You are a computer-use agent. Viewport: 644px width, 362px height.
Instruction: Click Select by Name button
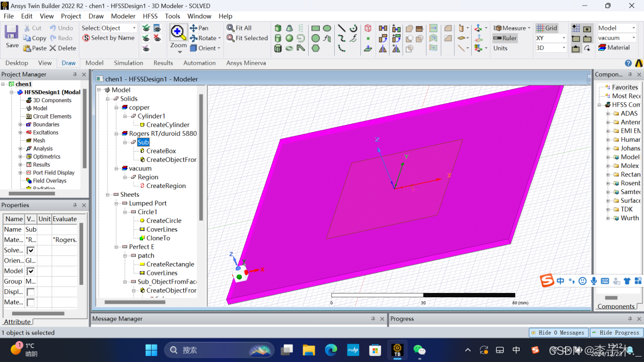pyautogui.click(x=109, y=38)
